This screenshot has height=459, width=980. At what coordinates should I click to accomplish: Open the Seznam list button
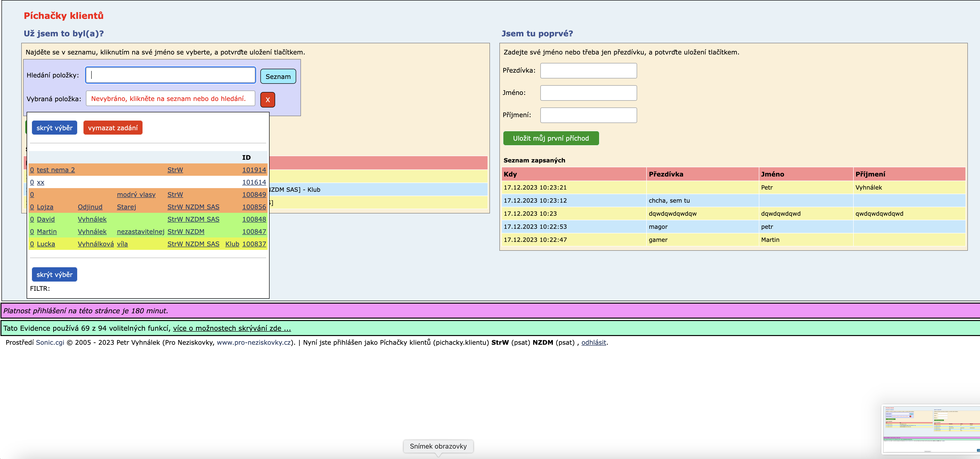click(278, 76)
